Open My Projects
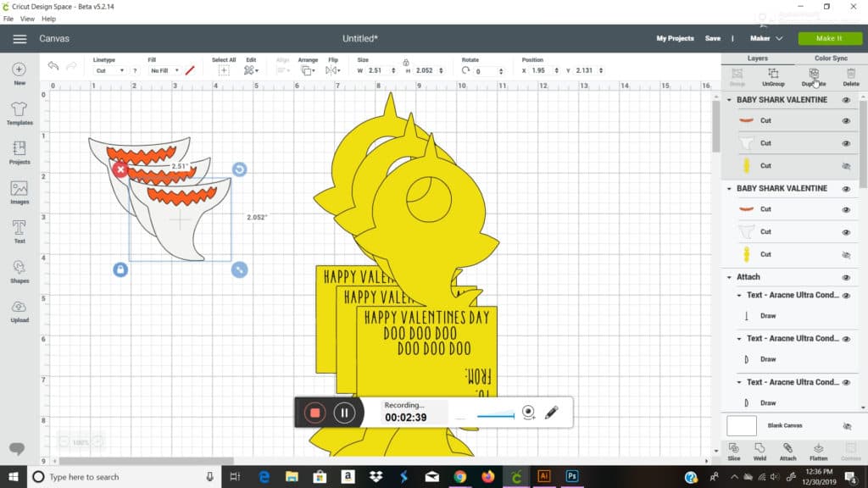This screenshot has height=488, width=868. [x=675, y=39]
